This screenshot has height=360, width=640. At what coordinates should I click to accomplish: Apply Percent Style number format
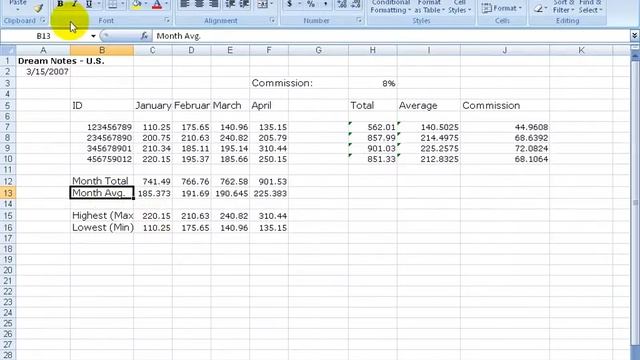(311, 4)
